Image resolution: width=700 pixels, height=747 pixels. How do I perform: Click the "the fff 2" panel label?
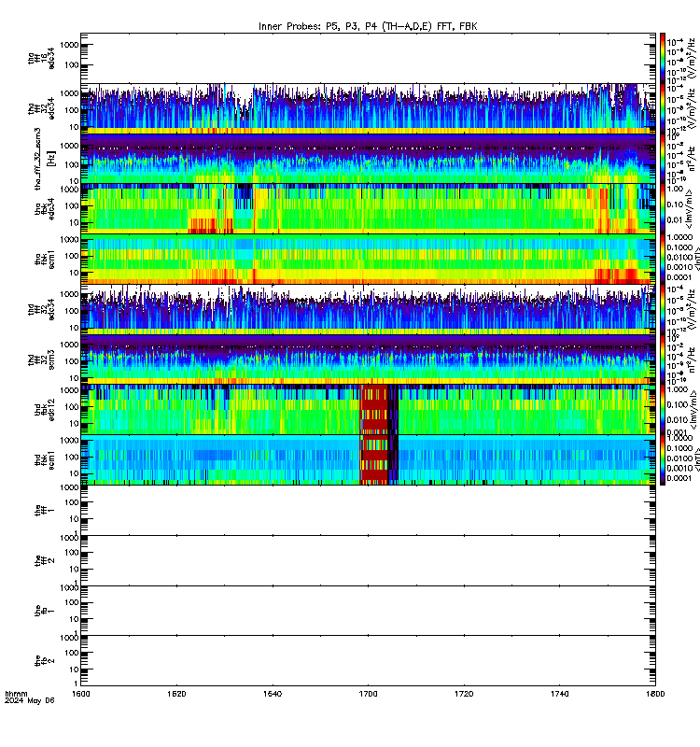[x=45, y=561]
